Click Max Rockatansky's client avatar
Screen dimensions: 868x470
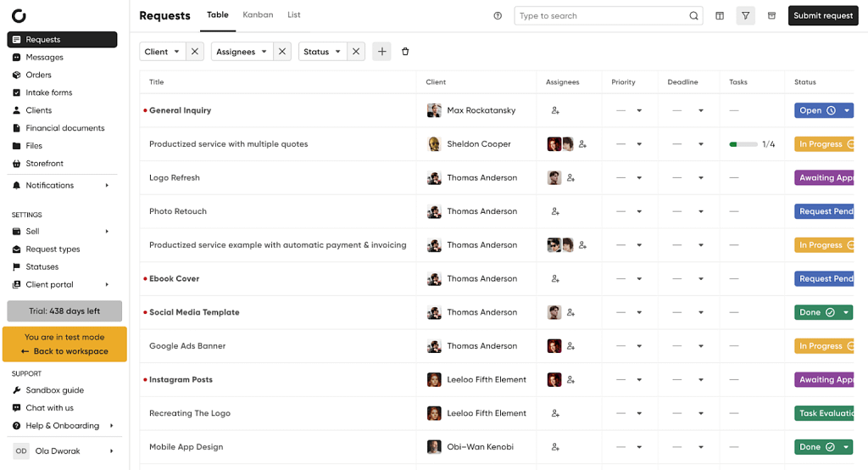(x=434, y=110)
